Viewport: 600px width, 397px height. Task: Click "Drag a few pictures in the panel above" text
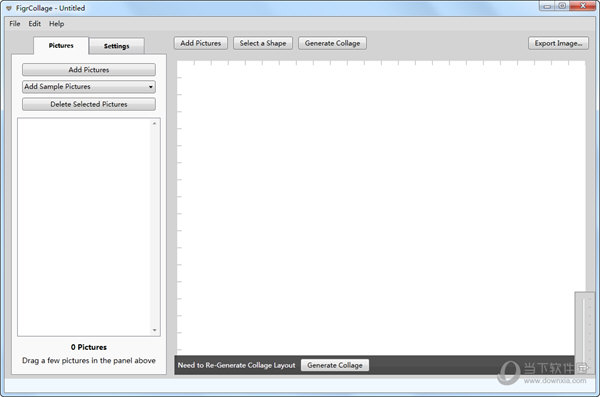pos(89,361)
